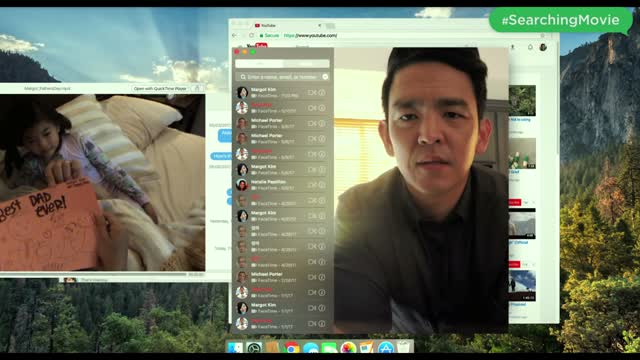Open the YouTube account avatar menu
The image size is (640, 360).
coord(543,47)
